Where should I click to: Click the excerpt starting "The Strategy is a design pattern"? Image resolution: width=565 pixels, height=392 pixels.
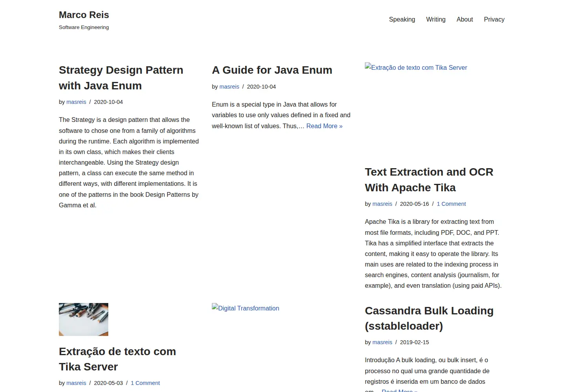tap(129, 162)
